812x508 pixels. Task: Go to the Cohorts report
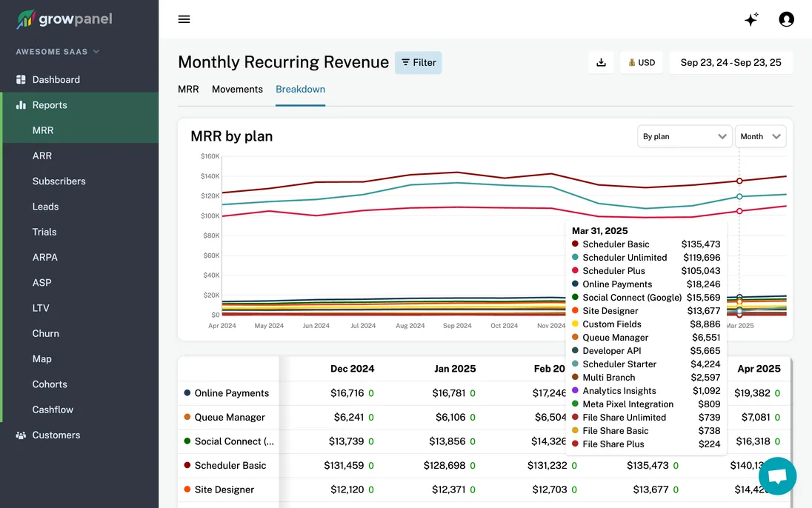coord(50,384)
